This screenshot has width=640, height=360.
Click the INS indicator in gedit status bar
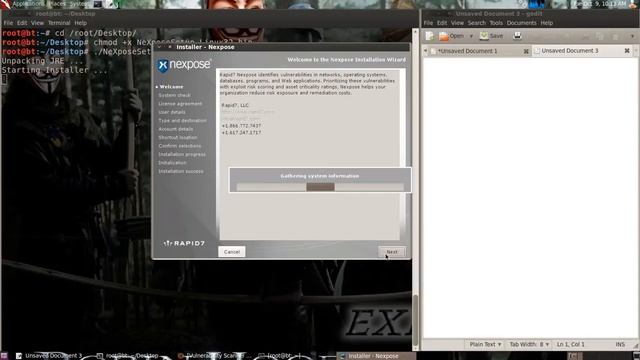click(620, 344)
